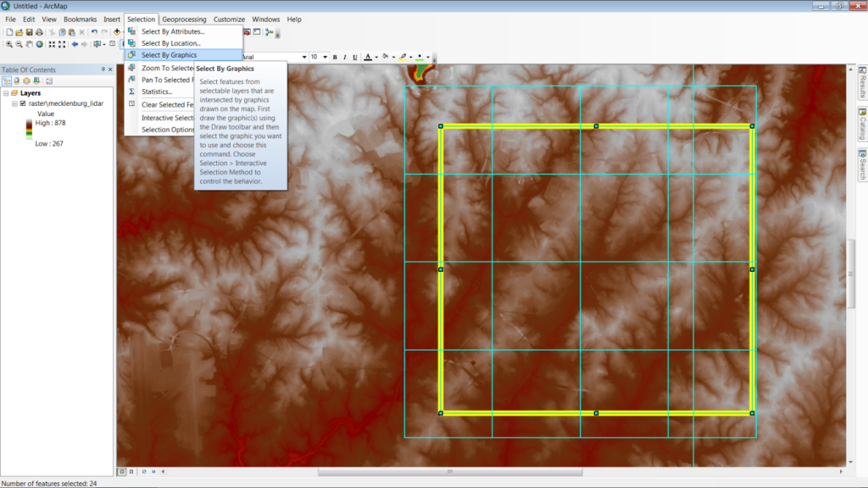Save the map document
The image size is (868, 488).
(x=30, y=32)
